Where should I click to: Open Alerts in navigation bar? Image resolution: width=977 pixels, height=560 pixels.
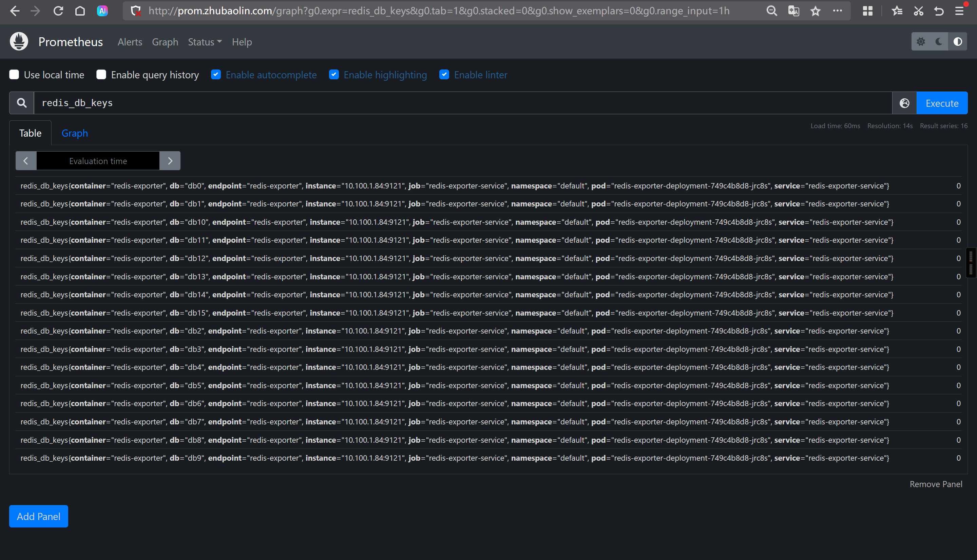pyautogui.click(x=130, y=42)
